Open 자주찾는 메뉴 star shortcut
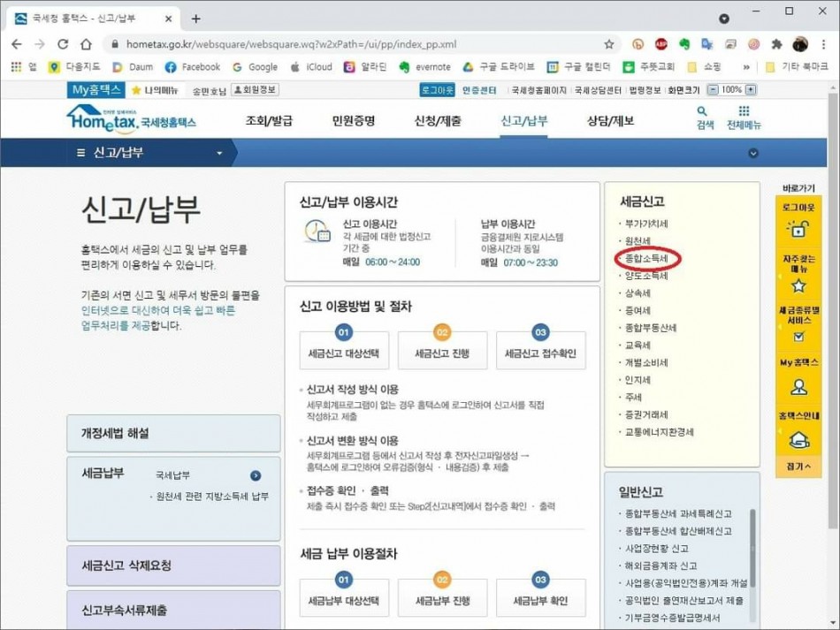This screenshot has height=630, width=840. (798, 285)
